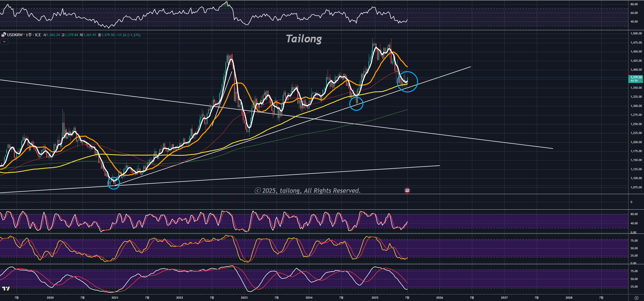Click the open value 1,362.24 in the legend
Viewport: 644px width, 301px height.
[x=53, y=35]
